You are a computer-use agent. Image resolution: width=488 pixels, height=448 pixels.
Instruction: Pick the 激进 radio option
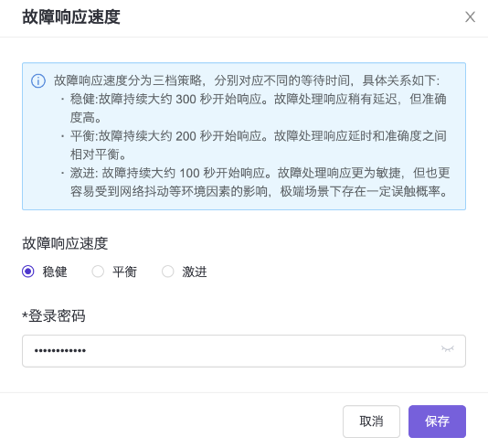[168, 272]
